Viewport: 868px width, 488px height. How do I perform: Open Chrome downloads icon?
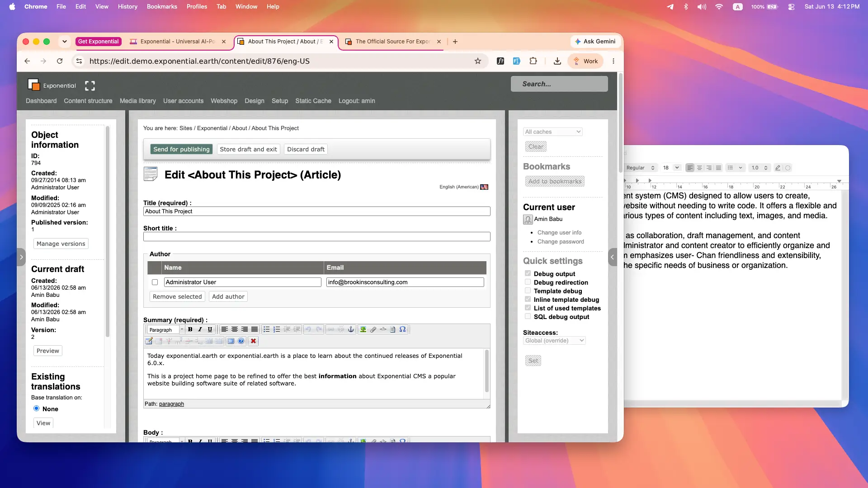click(557, 61)
